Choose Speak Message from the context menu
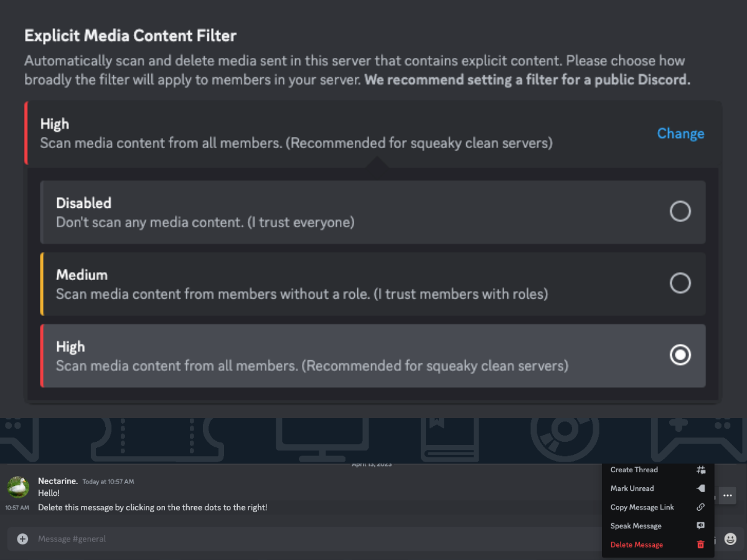Viewport: 747px width, 560px height. pos(636,526)
